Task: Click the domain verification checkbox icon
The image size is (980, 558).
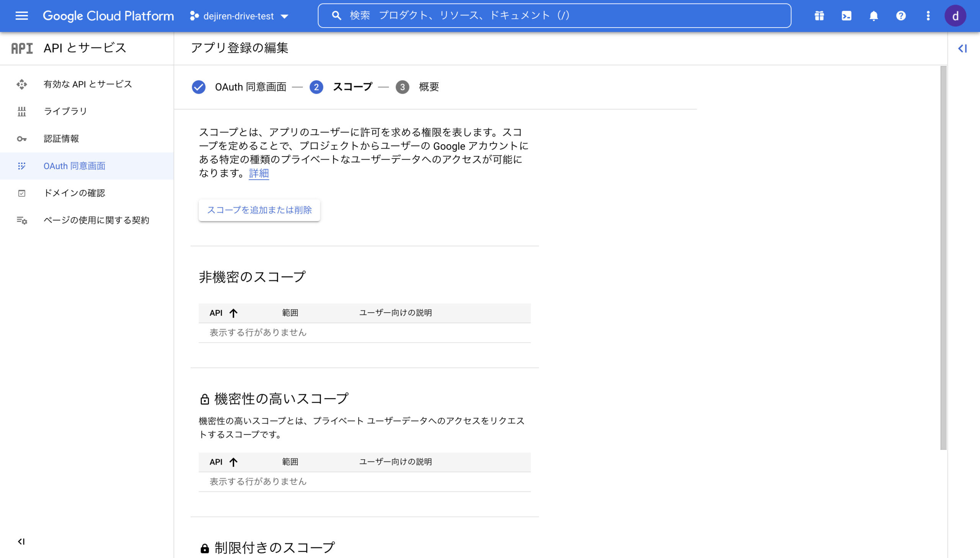Action: [x=21, y=193]
